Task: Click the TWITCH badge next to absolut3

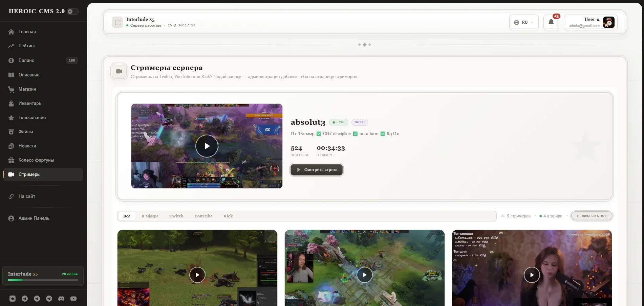Action: [360, 122]
